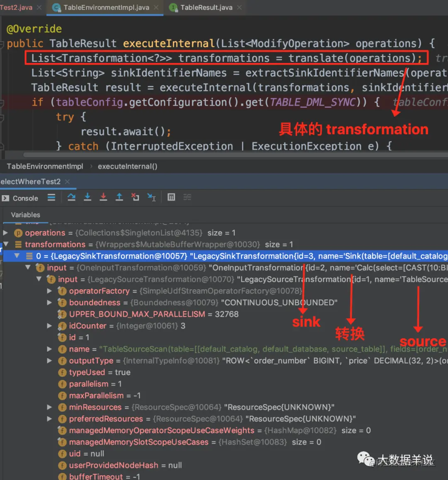Click the Force Step Into red arrow icon
Image resolution: width=448 pixels, height=480 pixels.
104,197
